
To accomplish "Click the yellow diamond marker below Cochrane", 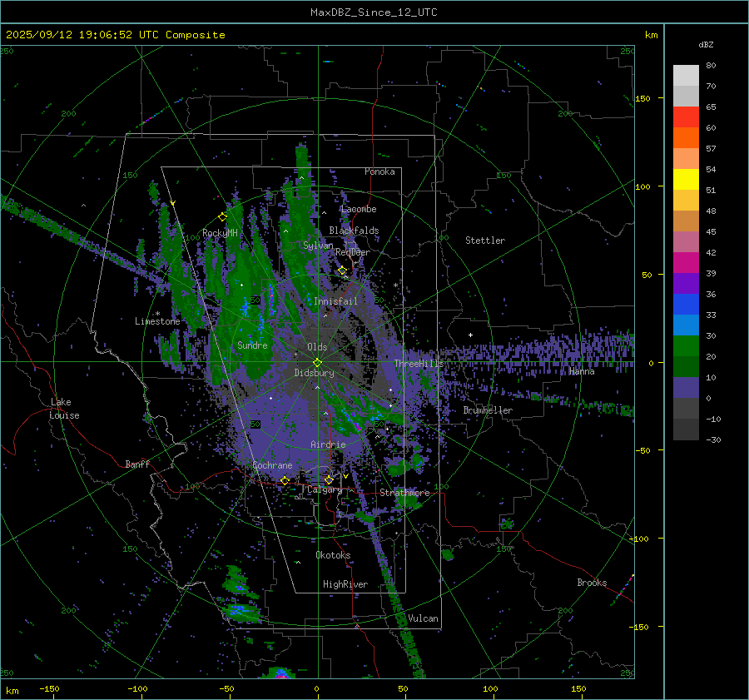I will [x=285, y=480].
